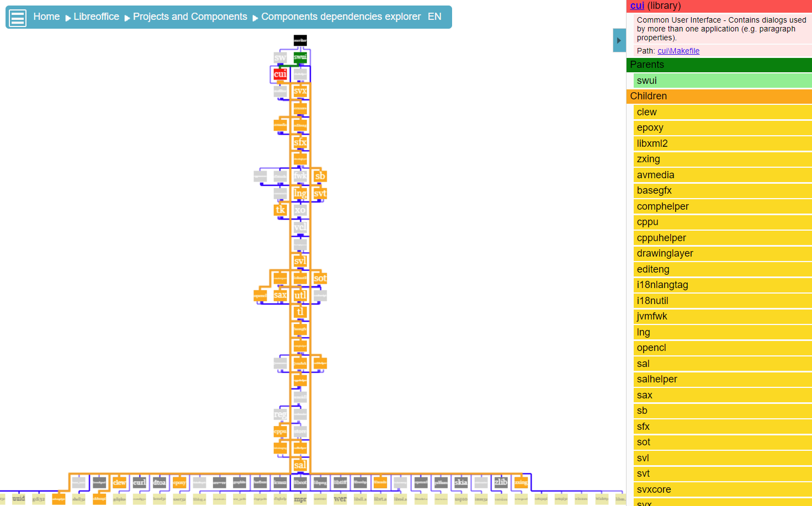This screenshot has height=506, width=812.
Task: Select the vcl node in the dependency chain
Action: click(x=300, y=226)
